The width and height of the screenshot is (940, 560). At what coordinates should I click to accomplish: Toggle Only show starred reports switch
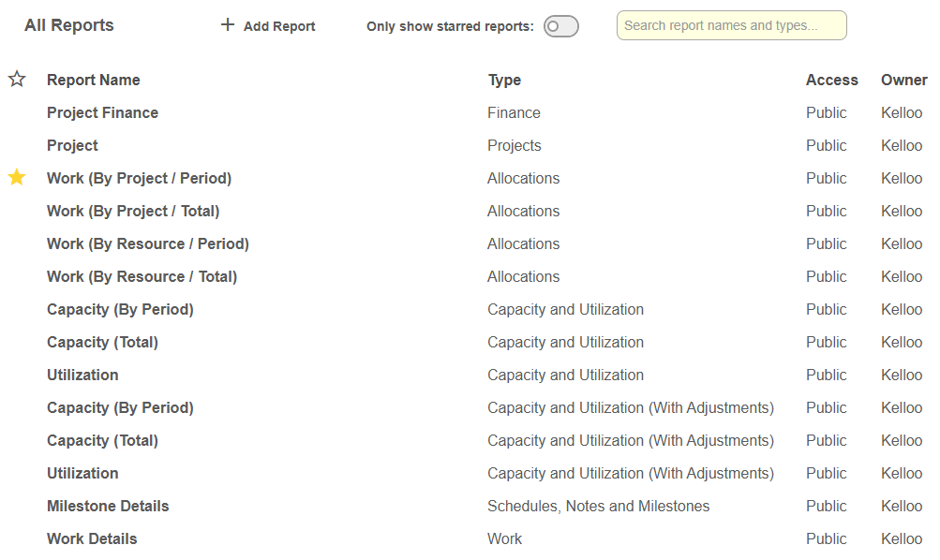561,26
